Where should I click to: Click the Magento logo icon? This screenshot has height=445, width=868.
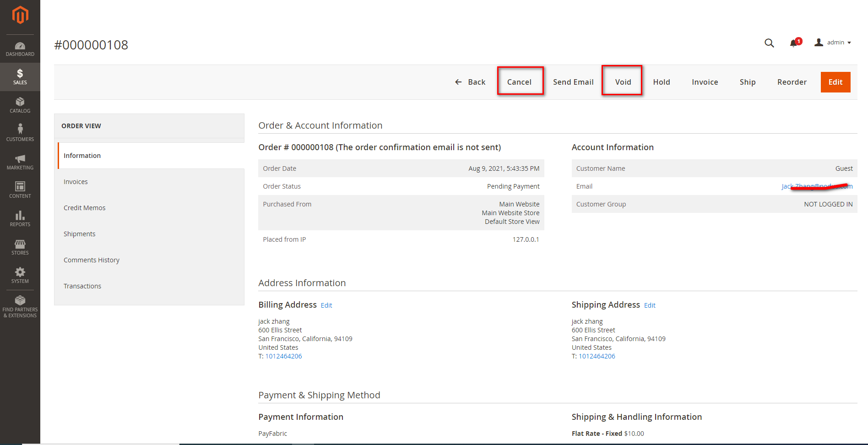click(20, 15)
